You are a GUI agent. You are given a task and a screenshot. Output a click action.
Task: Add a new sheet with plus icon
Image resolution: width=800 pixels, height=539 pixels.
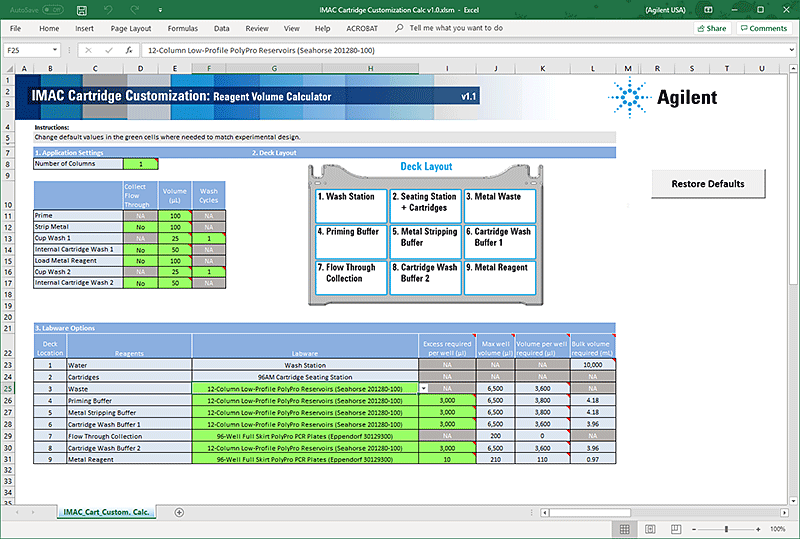[179, 512]
